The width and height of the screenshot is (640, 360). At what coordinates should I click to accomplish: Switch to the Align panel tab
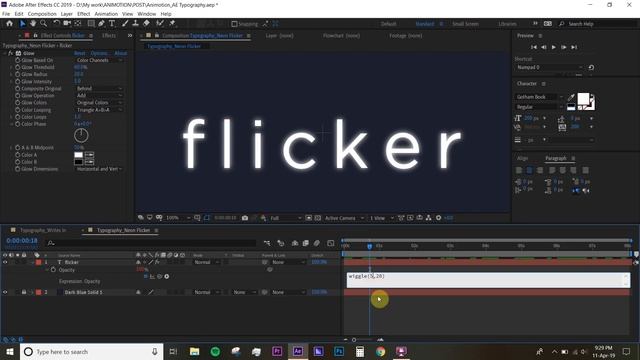[522, 158]
